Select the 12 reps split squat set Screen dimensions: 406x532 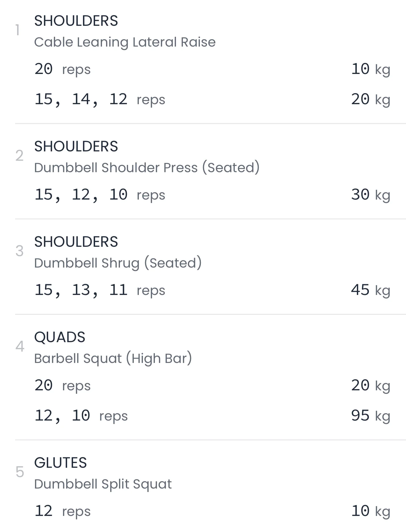tap(62, 511)
